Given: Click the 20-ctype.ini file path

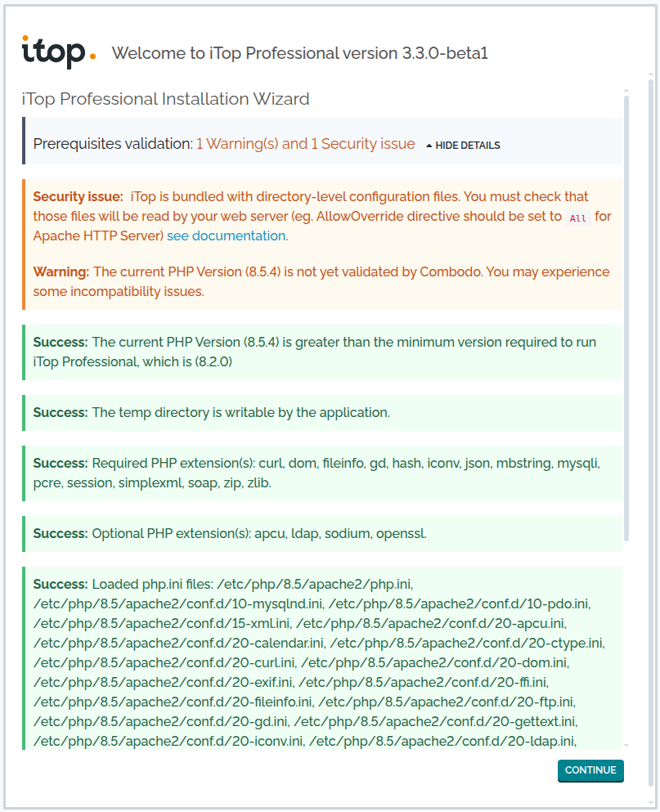Looking at the screenshot, I should point(467,644).
